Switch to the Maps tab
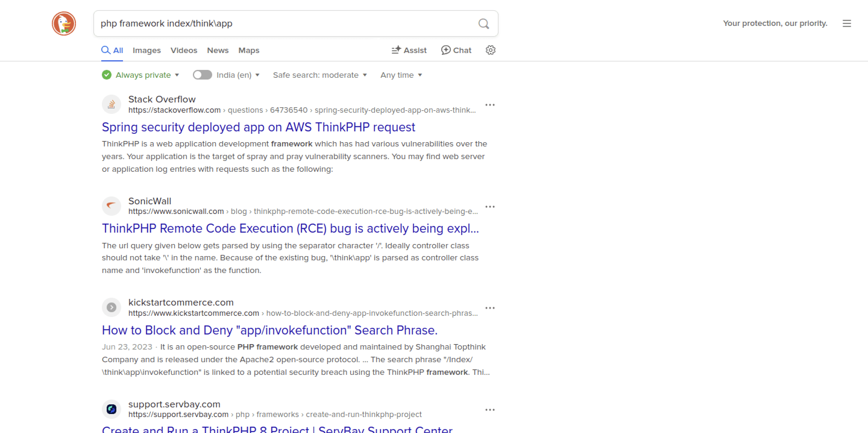The width and height of the screenshot is (868, 433). click(x=249, y=50)
